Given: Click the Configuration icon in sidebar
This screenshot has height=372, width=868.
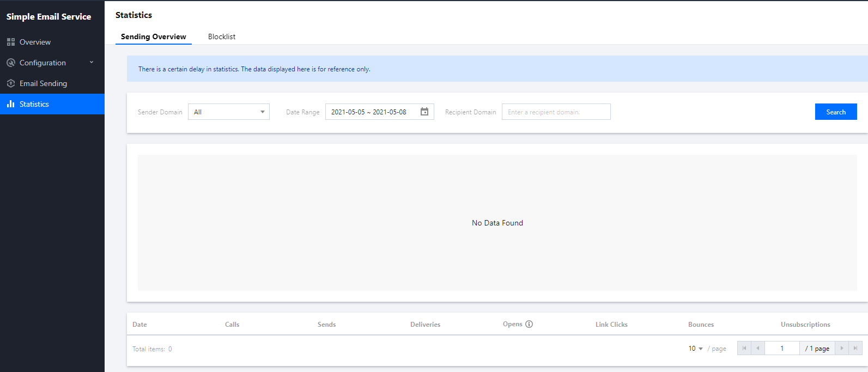Looking at the screenshot, I should (x=10, y=63).
